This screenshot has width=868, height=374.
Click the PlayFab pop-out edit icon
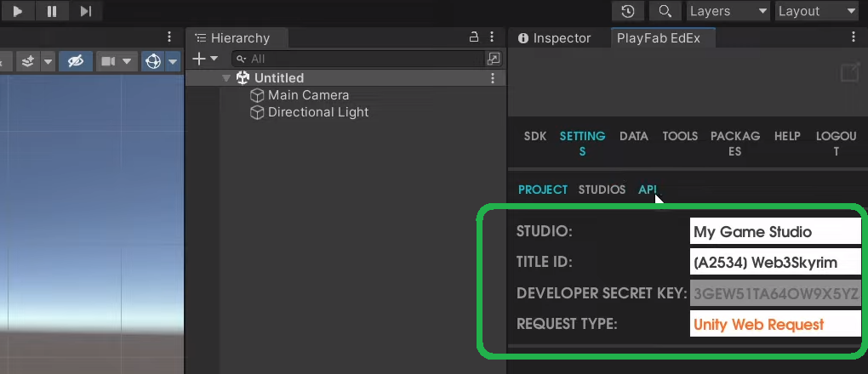pyautogui.click(x=848, y=73)
